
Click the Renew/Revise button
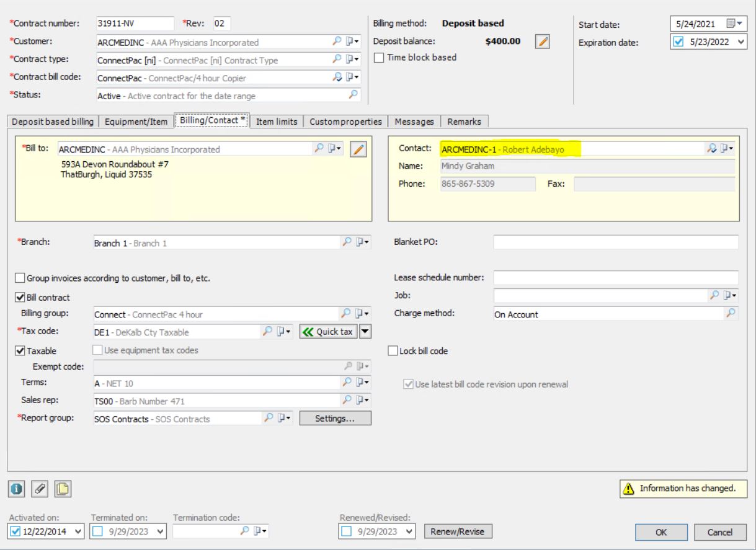point(458,531)
